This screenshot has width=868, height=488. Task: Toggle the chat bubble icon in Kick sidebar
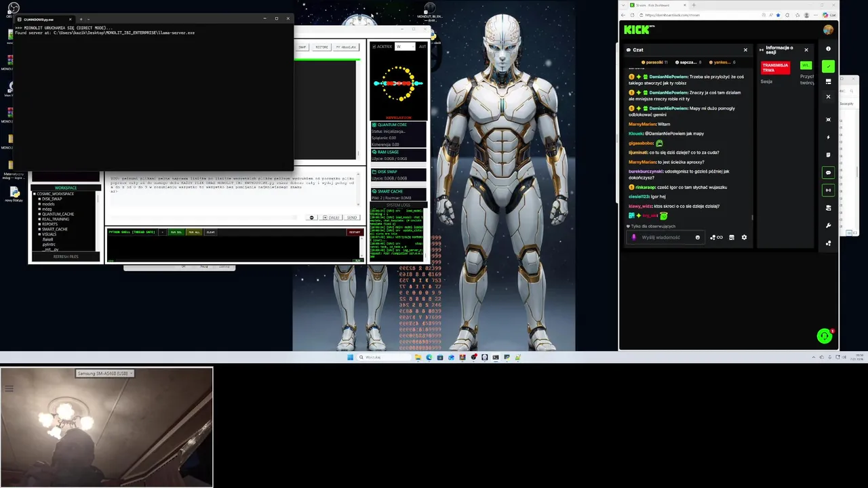click(x=828, y=173)
